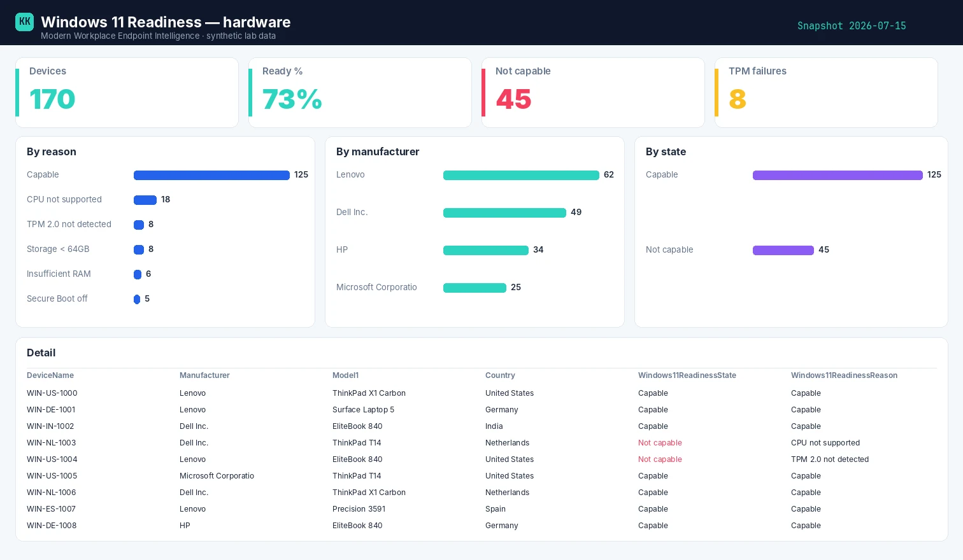Select device WIN-NL-1003 in the table
Viewport: 963px width, 560px height.
pyautogui.click(x=52, y=443)
